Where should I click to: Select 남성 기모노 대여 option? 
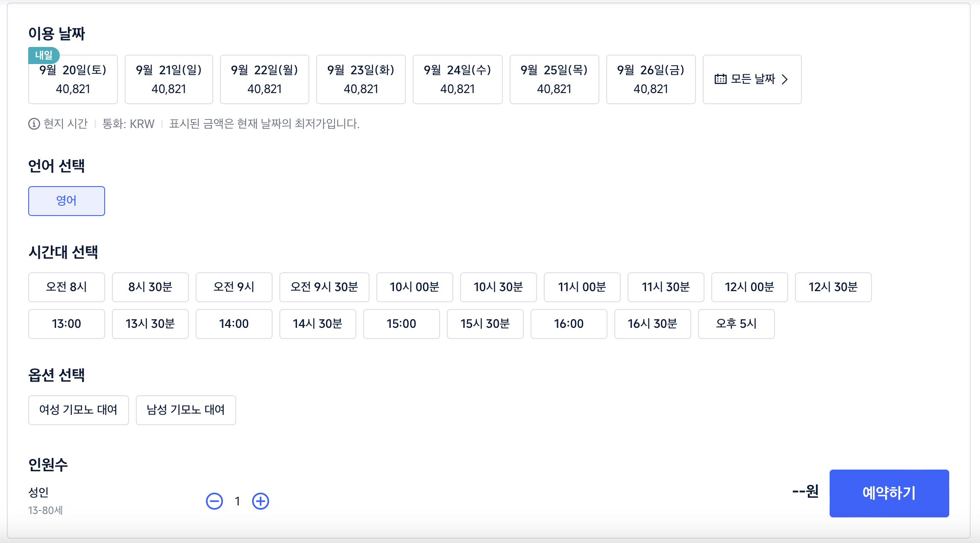[x=186, y=410]
